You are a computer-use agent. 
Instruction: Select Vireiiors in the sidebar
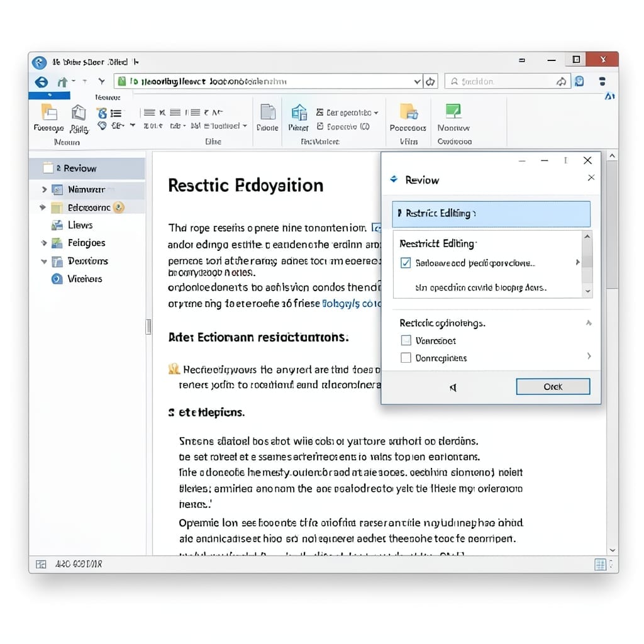[85, 279]
